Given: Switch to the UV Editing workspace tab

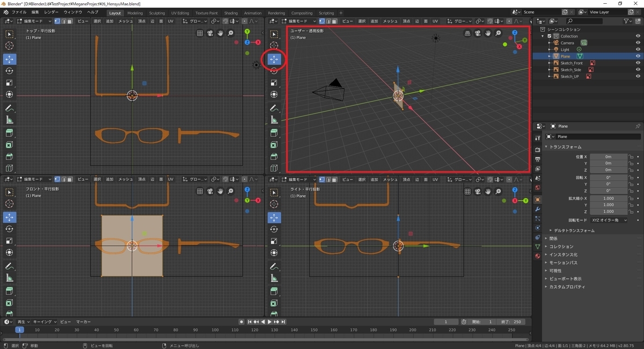Looking at the screenshot, I should (x=180, y=13).
